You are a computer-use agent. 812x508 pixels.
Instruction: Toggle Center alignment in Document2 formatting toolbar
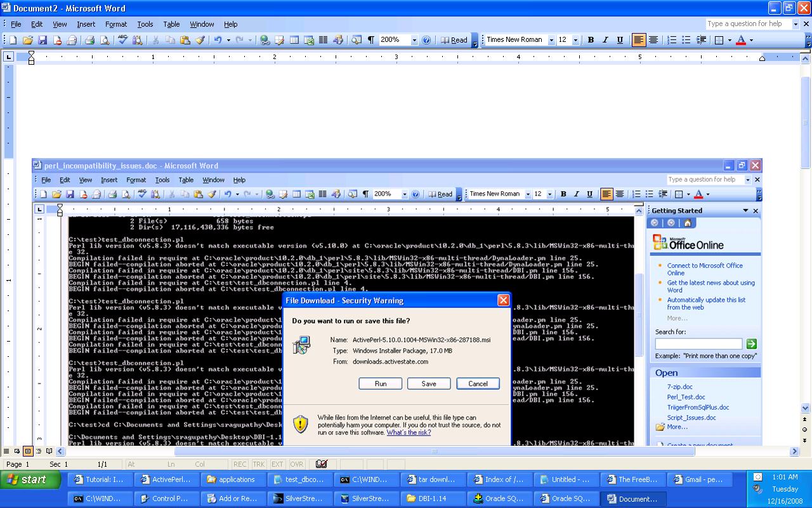(653, 40)
